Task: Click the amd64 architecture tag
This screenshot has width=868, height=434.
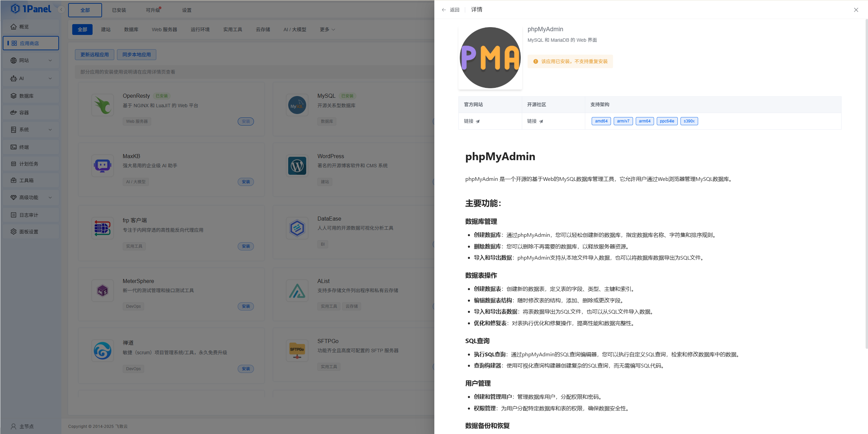Action: click(601, 121)
